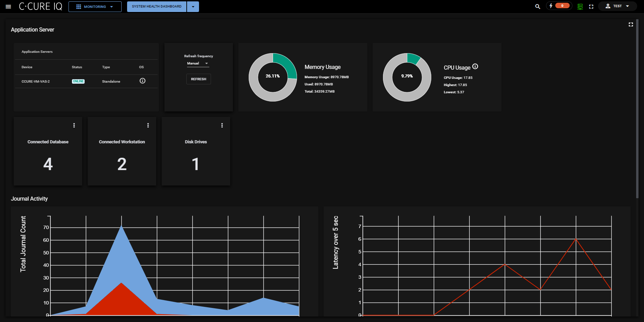
Task: Open Connected Database card options menu
Action: [x=74, y=126]
